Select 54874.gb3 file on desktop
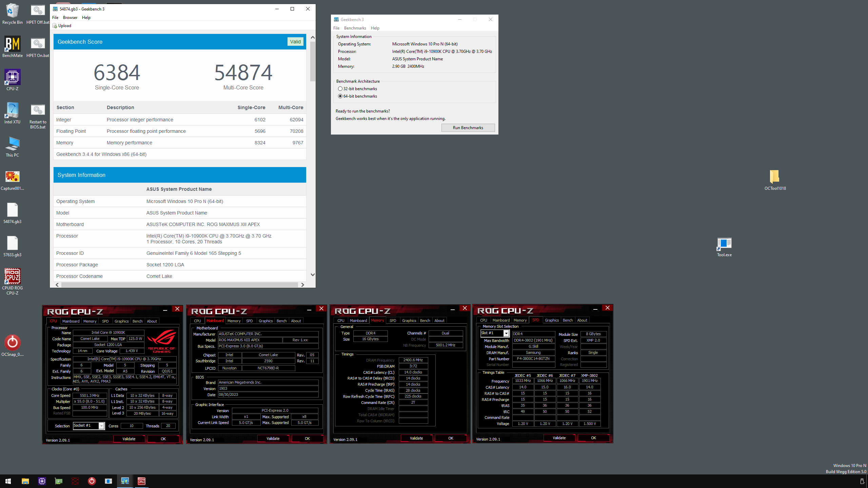The image size is (868, 488). tap(13, 213)
